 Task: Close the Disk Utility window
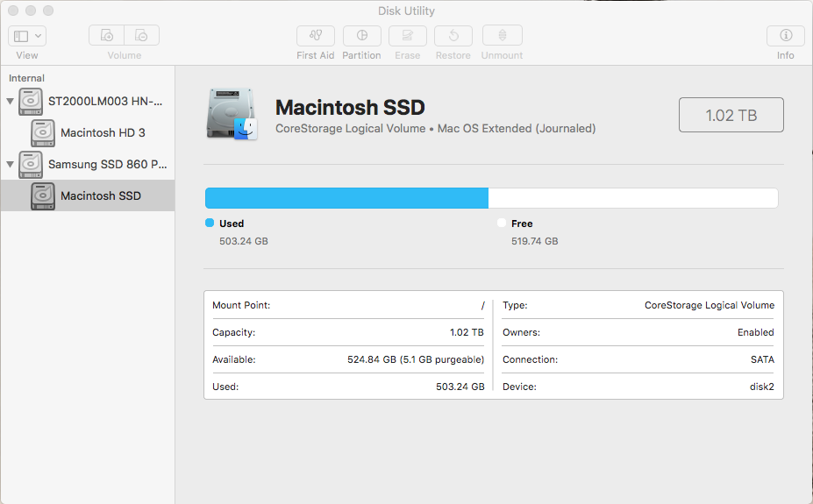13,11
